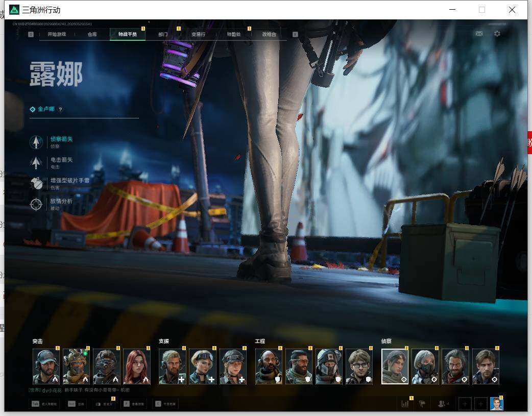Open the 部门 tab
This screenshot has width=532, height=416.
click(163, 34)
